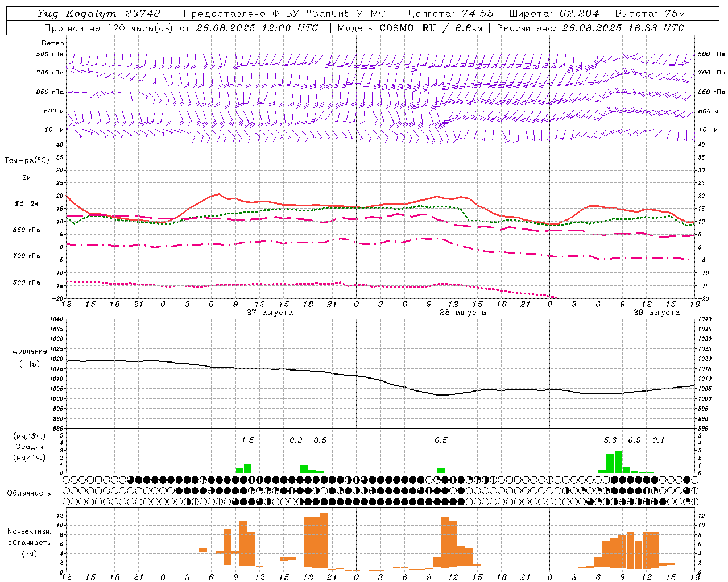728x582 pixels.
Task: Click the 27 августа date label
Action: coord(270,313)
